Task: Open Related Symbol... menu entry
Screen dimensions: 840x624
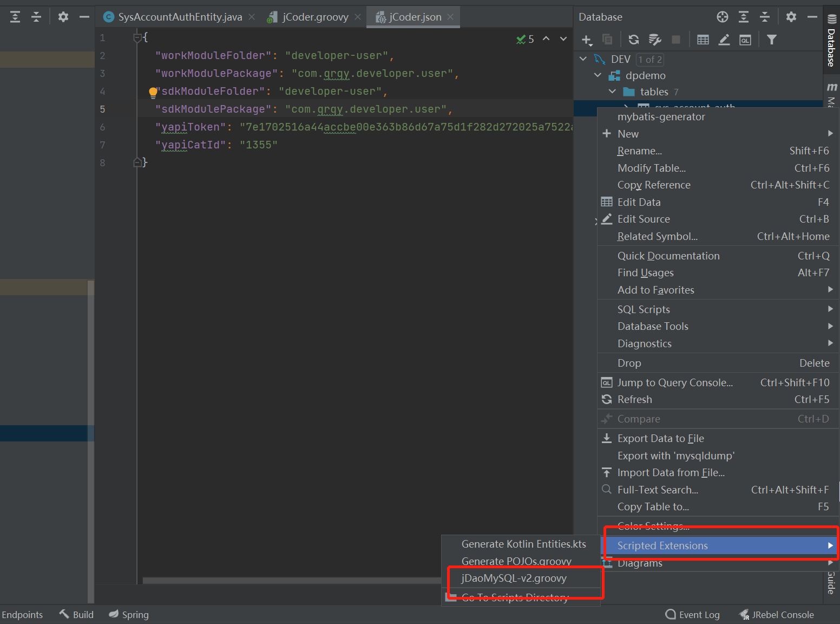Action: point(718,236)
